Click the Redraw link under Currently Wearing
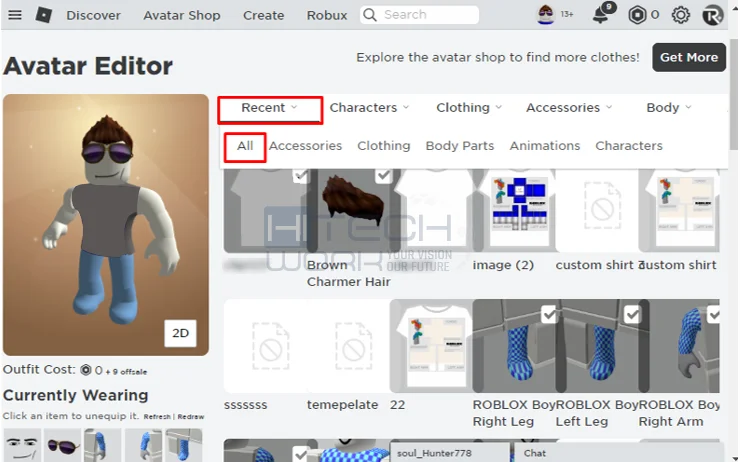This screenshot has height=462, width=740. point(191,417)
